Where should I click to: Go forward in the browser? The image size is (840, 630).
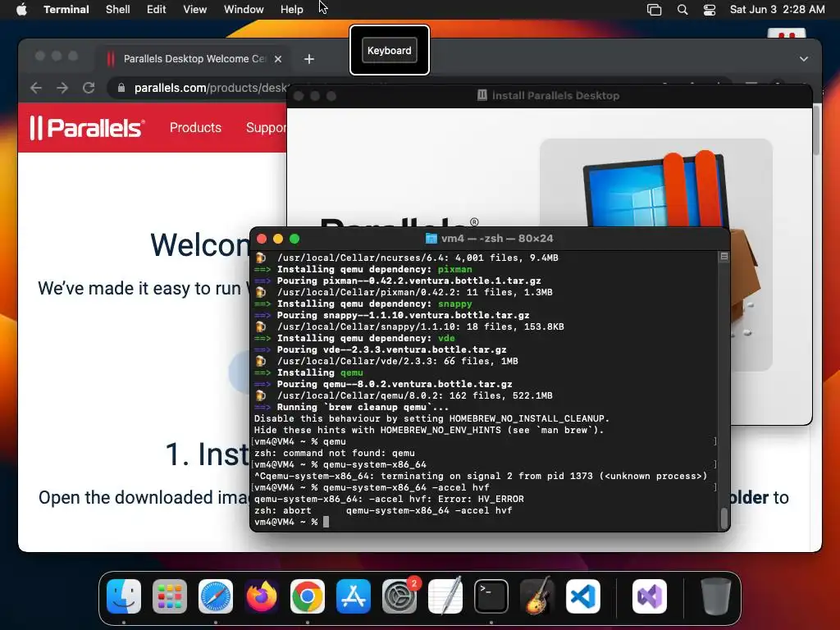62,87
